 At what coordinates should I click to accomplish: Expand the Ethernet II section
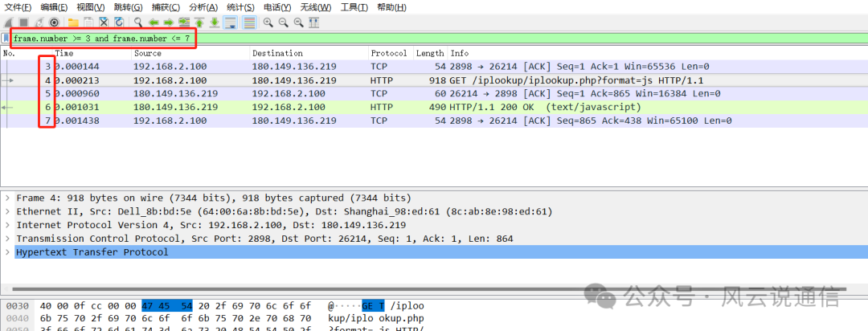[8, 211]
